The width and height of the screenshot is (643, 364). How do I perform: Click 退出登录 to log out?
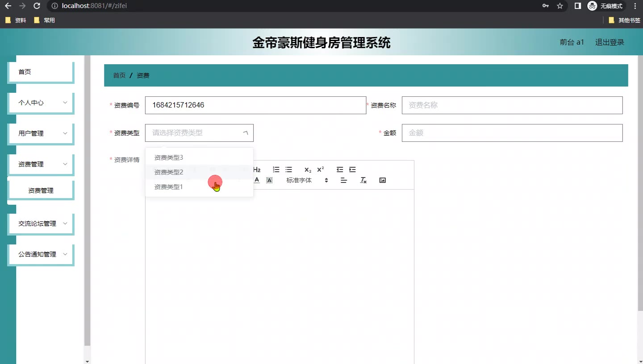tap(610, 42)
